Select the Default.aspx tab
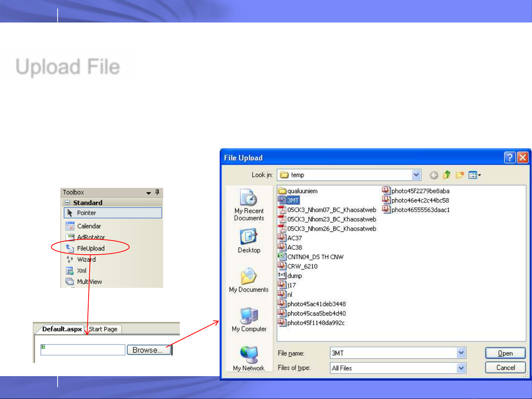This screenshot has height=399, width=532. (x=62, y=329)
